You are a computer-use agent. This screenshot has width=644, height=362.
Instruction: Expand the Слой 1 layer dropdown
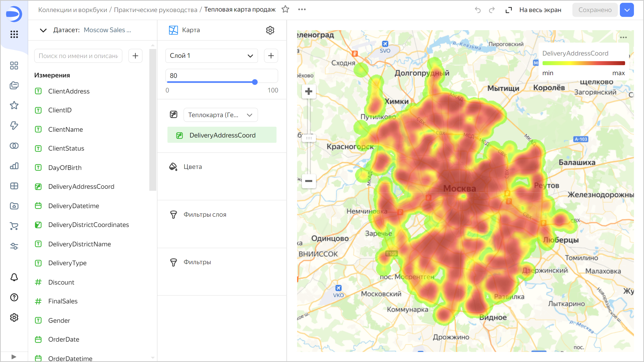coord(212,56)
